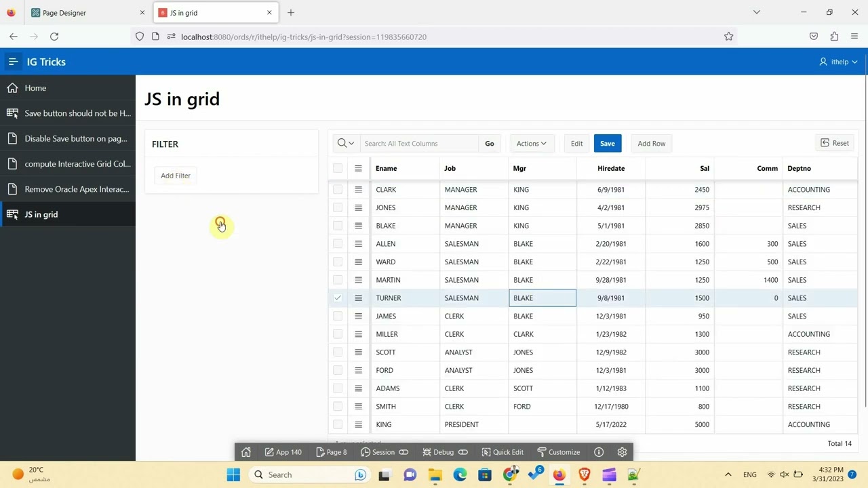Expand the browser list-all-tabs chevron
This screenshot has height=488, width=868.
pyautogui.click(x=757, y=12)
